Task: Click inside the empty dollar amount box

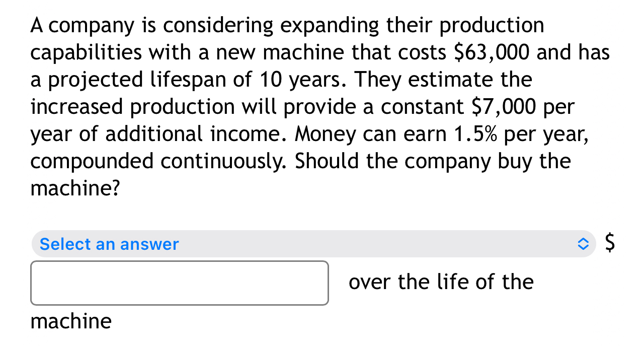Action: pyautogui.click(x=179, y=283)
